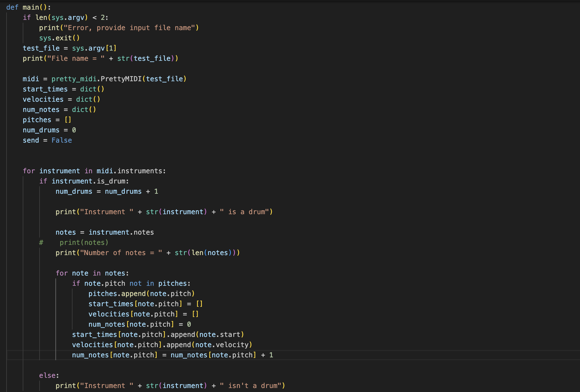This screenshot has width=580, height=392.
Task: Click the False value assigned to send
Action: coord(61,140)
